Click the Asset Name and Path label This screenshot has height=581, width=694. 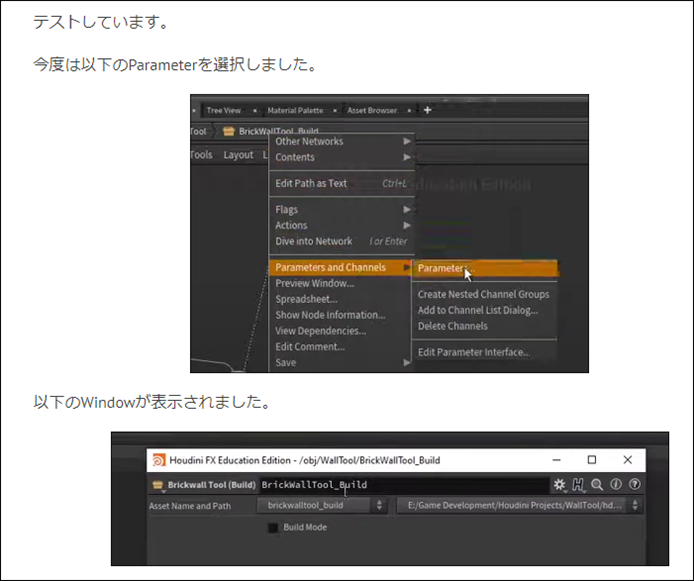(x=190, y=506)
